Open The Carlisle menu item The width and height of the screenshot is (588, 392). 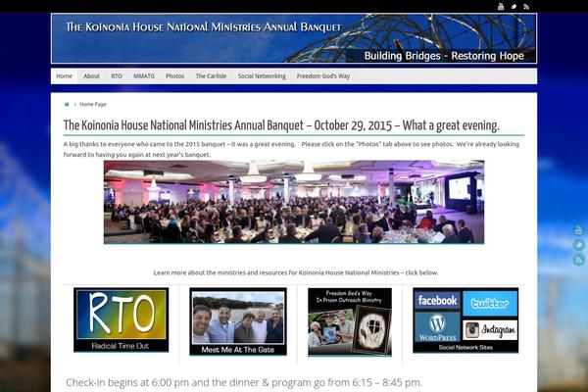tap(211, 76)
